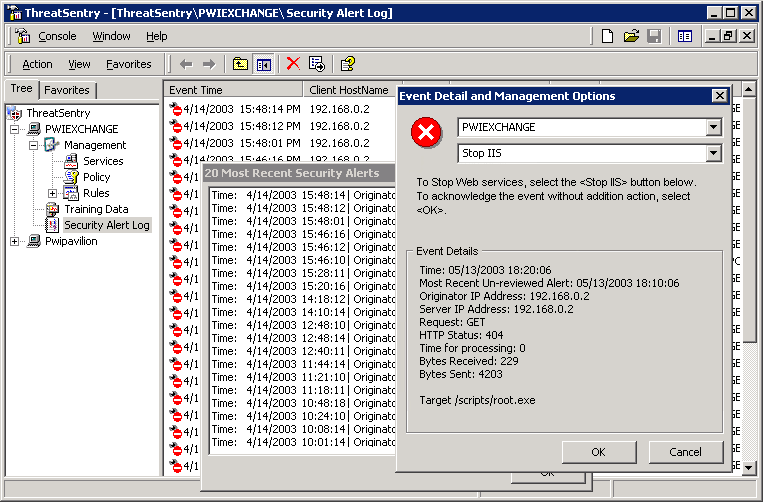Click the New document icon in top toolbar

pyautogui.click(x=607, y=36)
